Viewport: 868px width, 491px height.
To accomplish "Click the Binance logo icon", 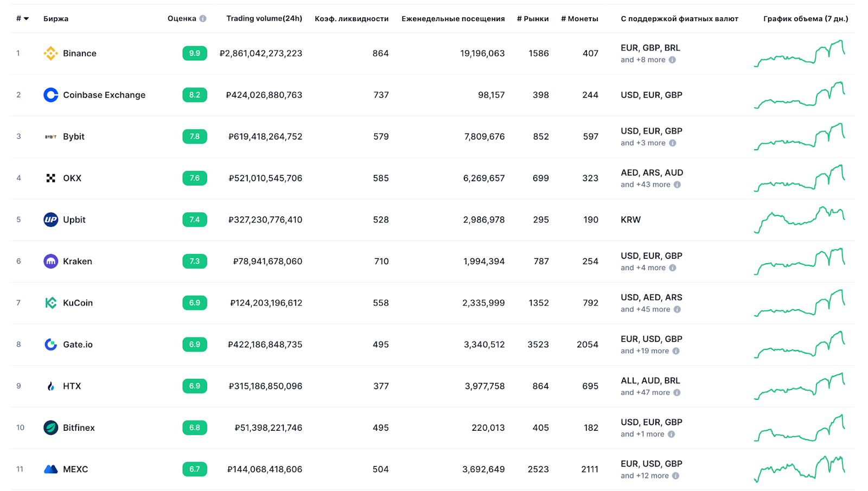I will (x=50, y=53).
